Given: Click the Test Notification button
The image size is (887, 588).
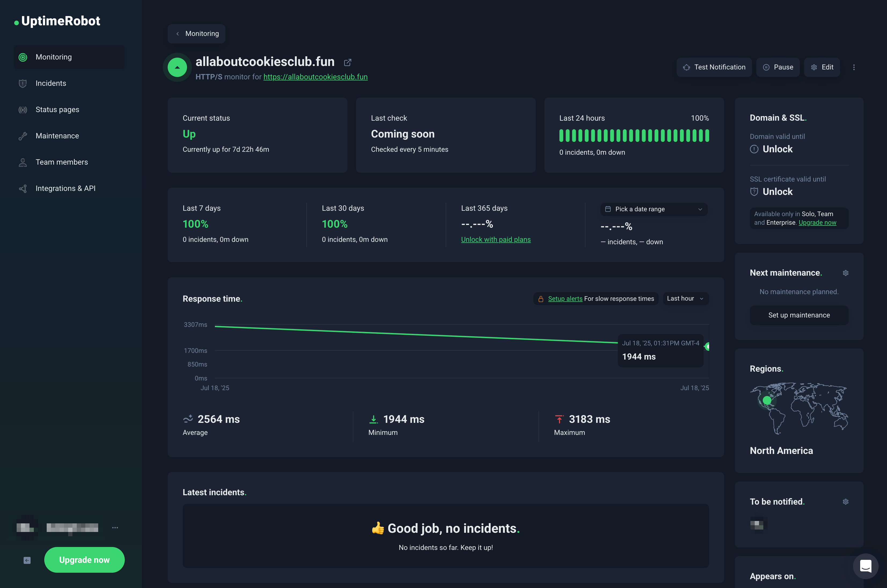Looking at the screenshot, I should click(x=714, y=67).
